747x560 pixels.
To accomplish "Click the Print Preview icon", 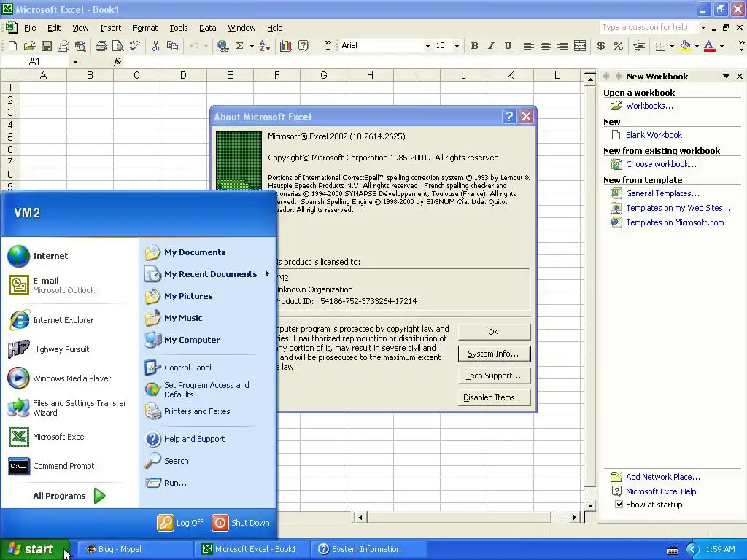I will [117, 46].
